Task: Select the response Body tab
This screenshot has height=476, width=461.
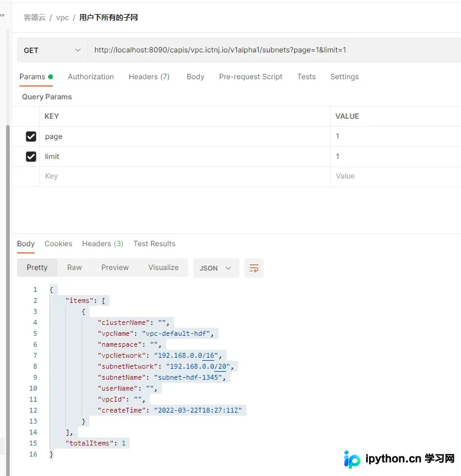Action: point(26,244)
